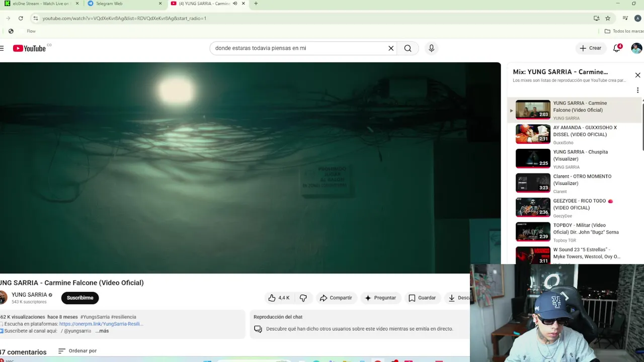The image size is (644, 362).
Task: Mute the YouTube tab via speaker icon
Action: click(x=235, y=4)
